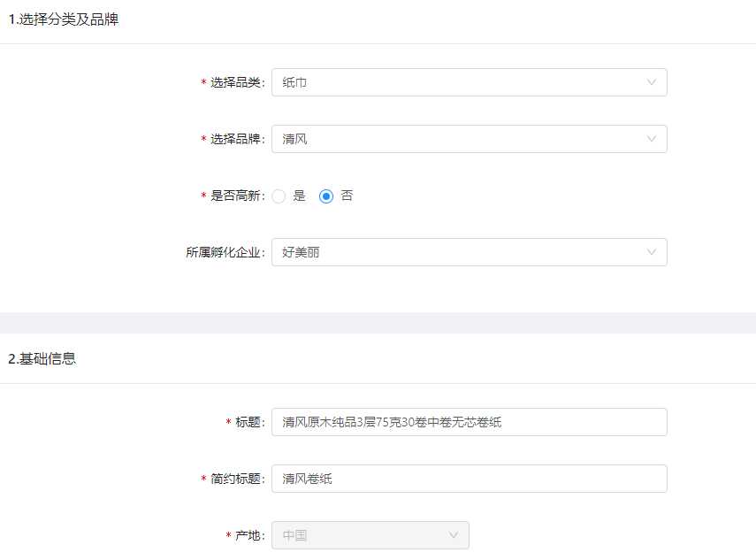Click the chevron arrow in 选择品牌 field
Screen dimensions: 756x560
coord(652,139)
